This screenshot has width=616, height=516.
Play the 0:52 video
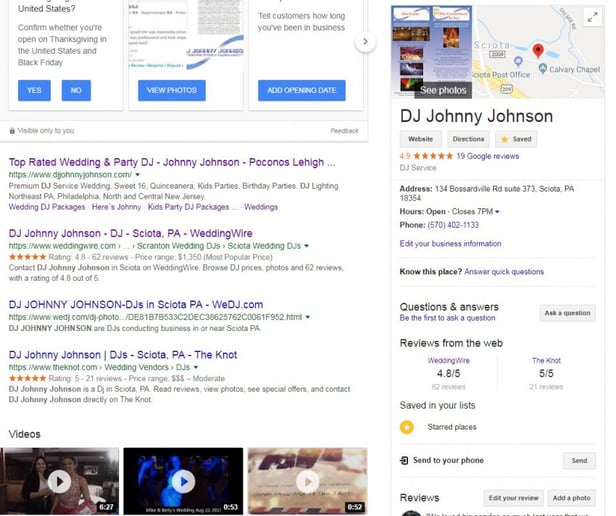click(308, 481)
